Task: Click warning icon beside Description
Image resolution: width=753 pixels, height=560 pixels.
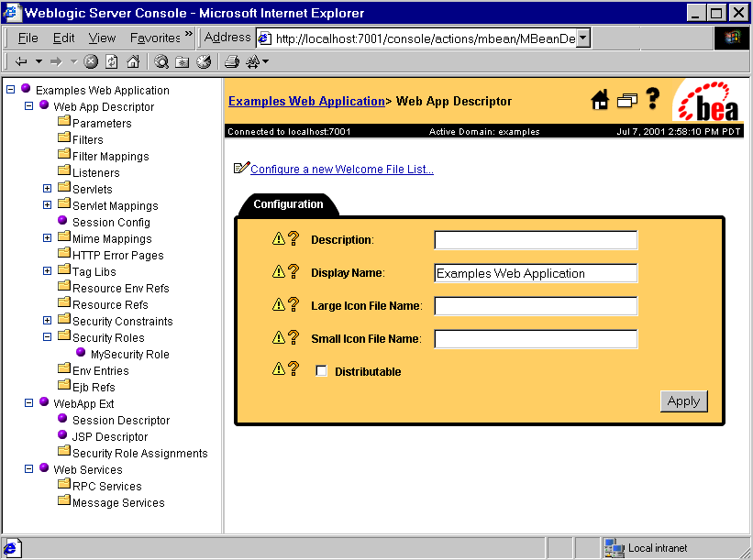Action: pos(279,238)
